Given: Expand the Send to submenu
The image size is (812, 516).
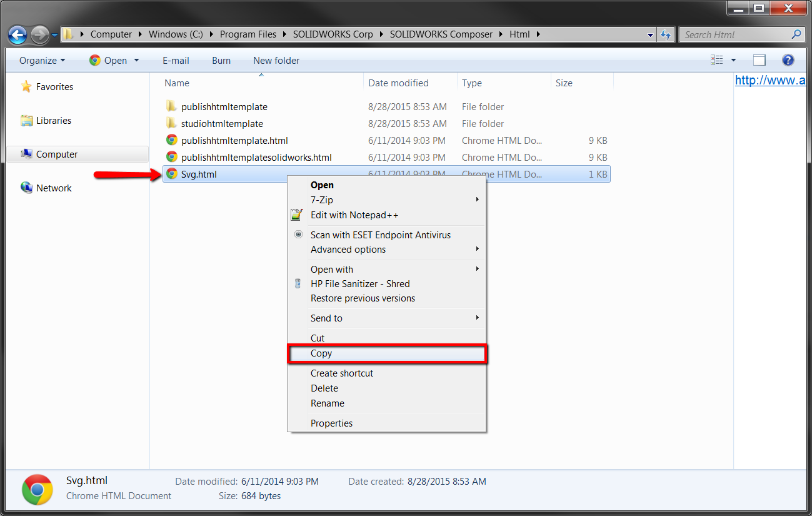Looking at the screenshot, I should click(386, 318).
